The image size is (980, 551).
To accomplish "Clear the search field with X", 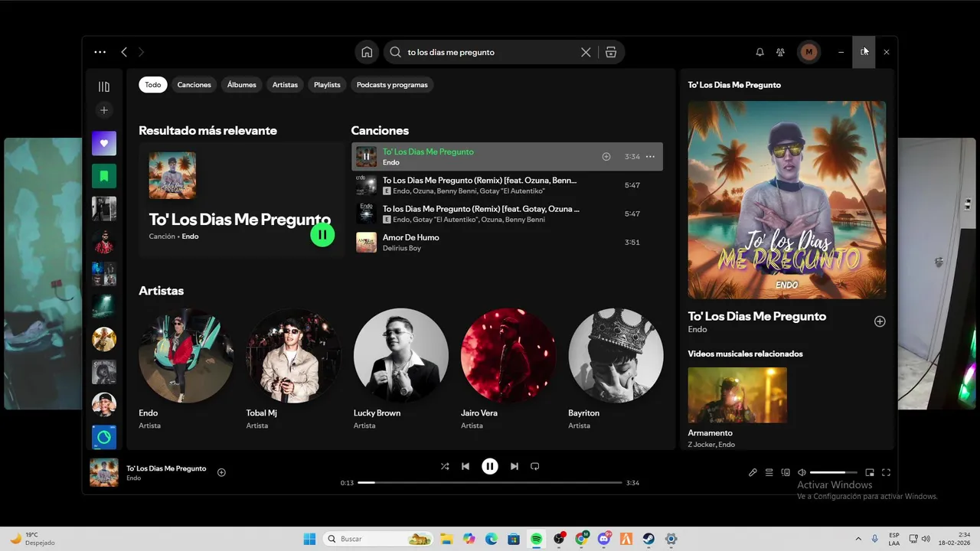I will point(586,52).
